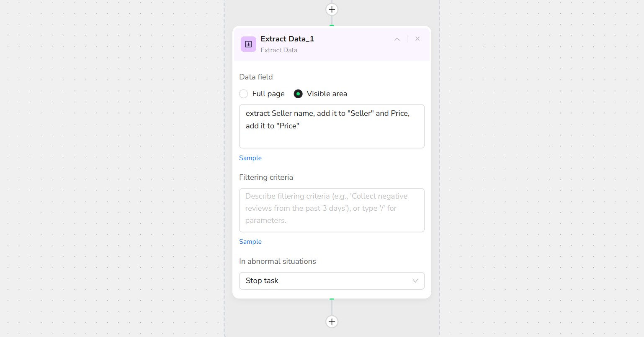This screenshot has width=644, height=337.
Task: Click the arrow on the abnormal situations dropdown
Action: click(x=415, y=281)
